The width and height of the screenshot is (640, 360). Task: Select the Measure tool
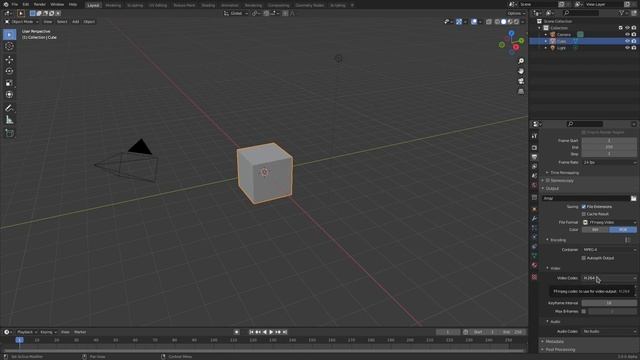tap(9, 120)
